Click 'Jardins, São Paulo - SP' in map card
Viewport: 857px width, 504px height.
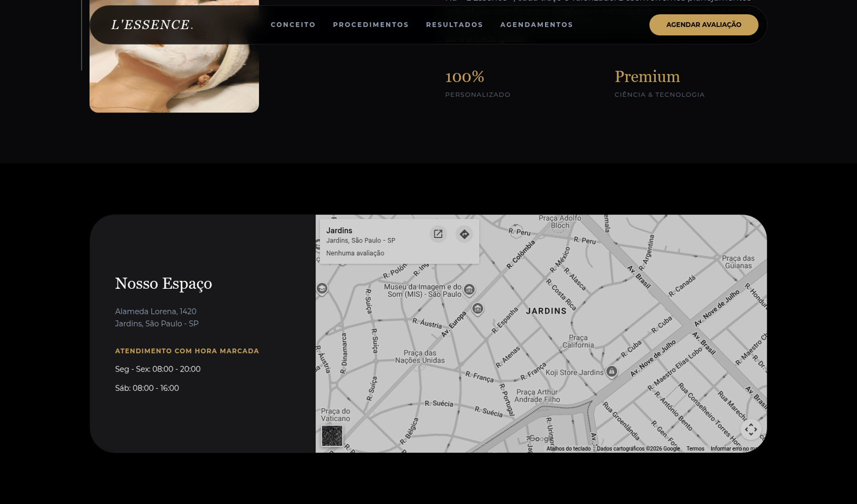pos(361,240)
